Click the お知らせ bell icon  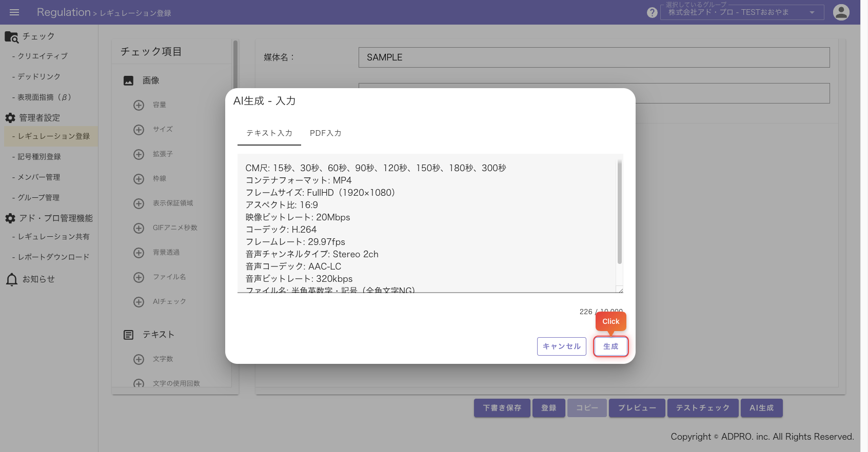pyautogui.click(x=12, y=279)
